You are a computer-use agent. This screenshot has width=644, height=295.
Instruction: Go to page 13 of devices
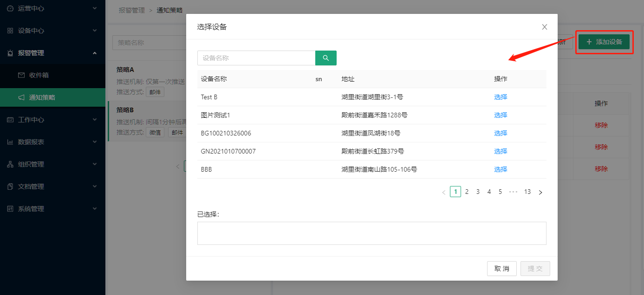pos(527,192)
